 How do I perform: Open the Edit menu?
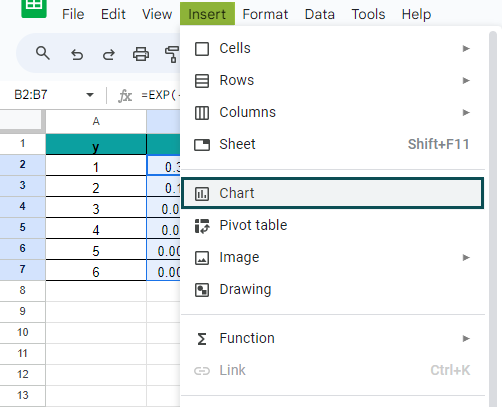[113, 14]
